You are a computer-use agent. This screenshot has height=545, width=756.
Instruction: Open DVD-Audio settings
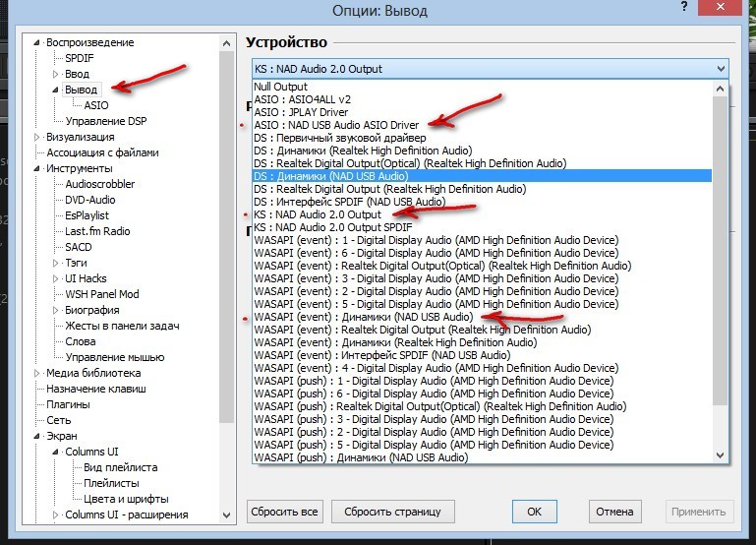pyautogui.click(x=90, y=200)
